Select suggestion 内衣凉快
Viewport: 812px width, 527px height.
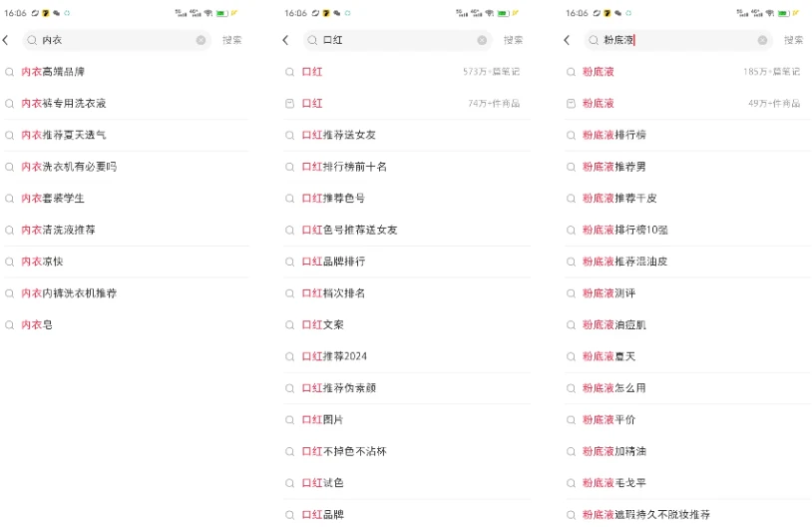[42, 262]
